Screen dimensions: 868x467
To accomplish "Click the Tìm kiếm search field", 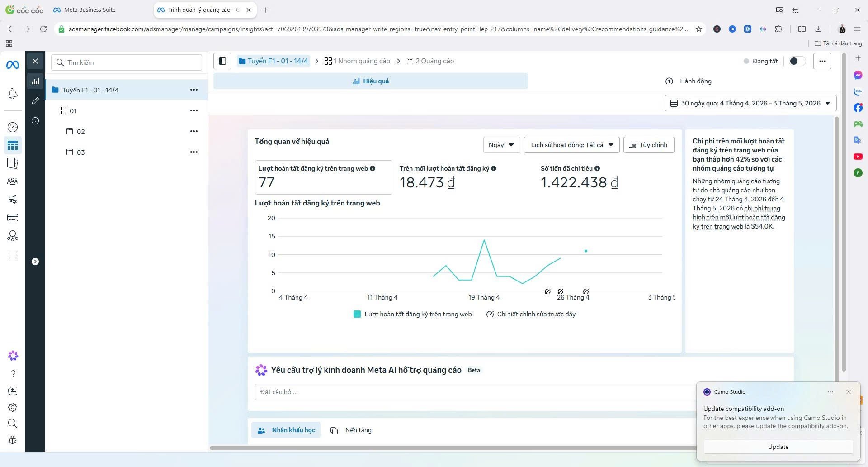I will pyautogui.click(x=127, y=62).
